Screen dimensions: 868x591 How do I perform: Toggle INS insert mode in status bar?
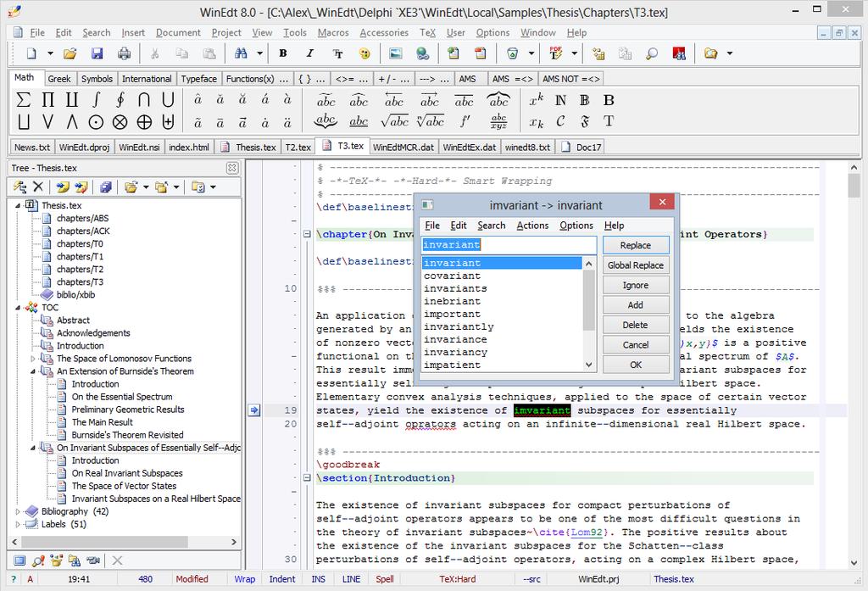coord(319,579)
